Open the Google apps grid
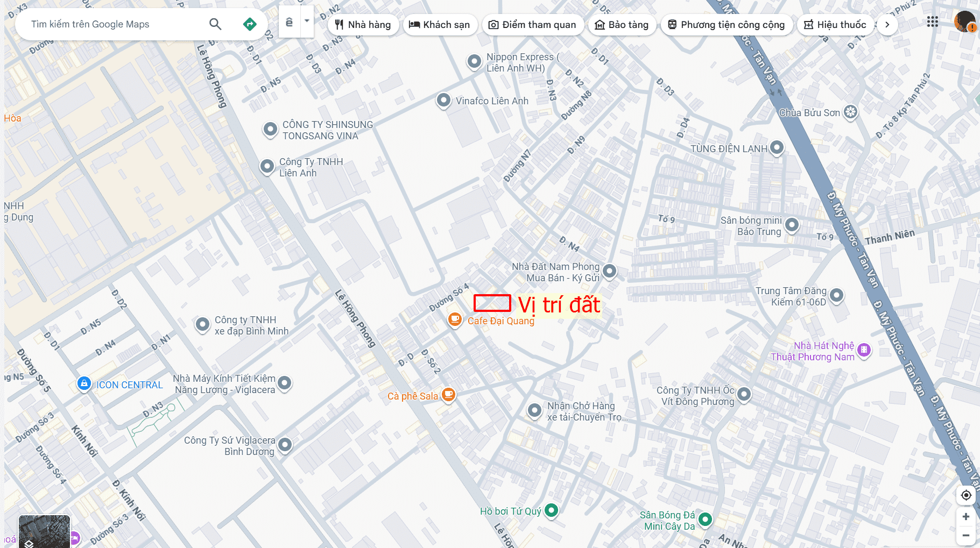 click(933, 22)
